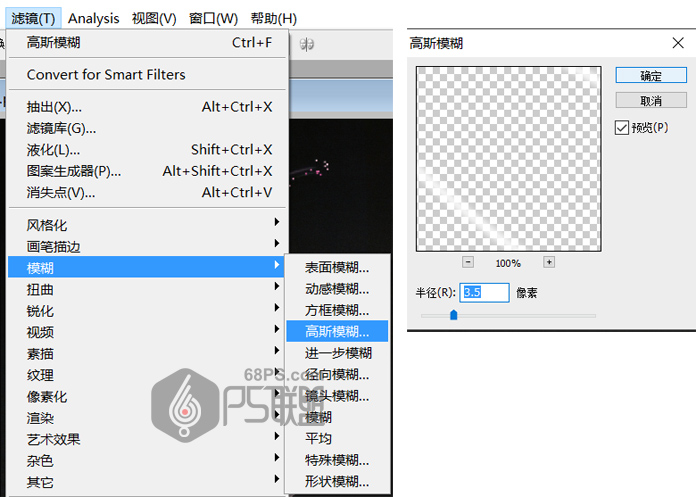Viewport: 696px width, 497px height.
Task: Expand the 锐化 submenu
Action: (148, 311)
